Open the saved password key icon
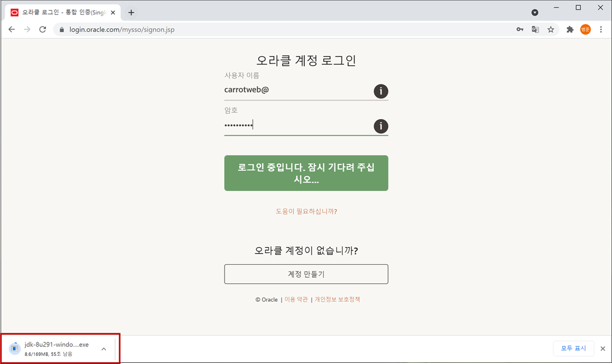Screen dimensions: 612x364 pyautogui.click(x=520, y=29)
